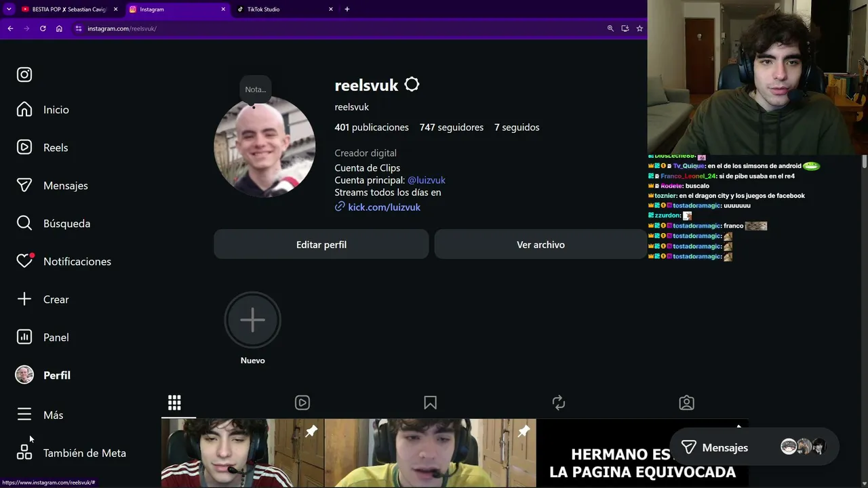Bookmark this page with the star icon

point(639,28)
